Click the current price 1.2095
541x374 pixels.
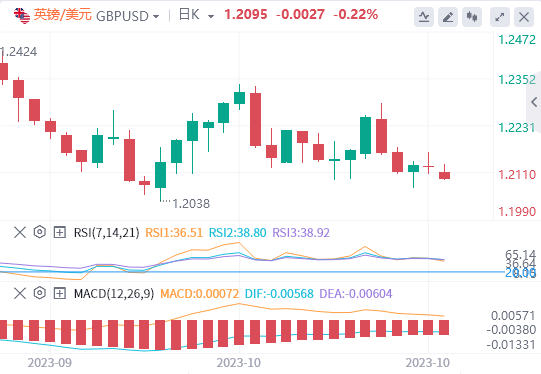246,14
